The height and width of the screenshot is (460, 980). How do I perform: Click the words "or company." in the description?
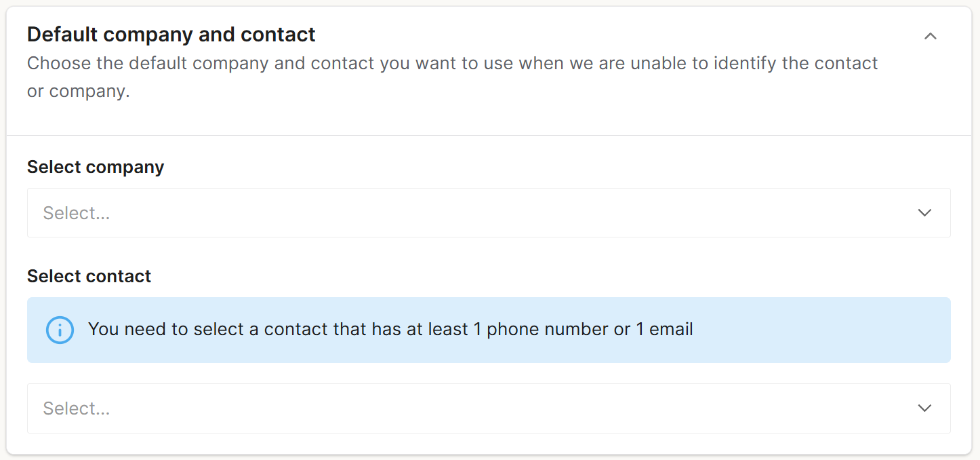[x=78, y=91]
